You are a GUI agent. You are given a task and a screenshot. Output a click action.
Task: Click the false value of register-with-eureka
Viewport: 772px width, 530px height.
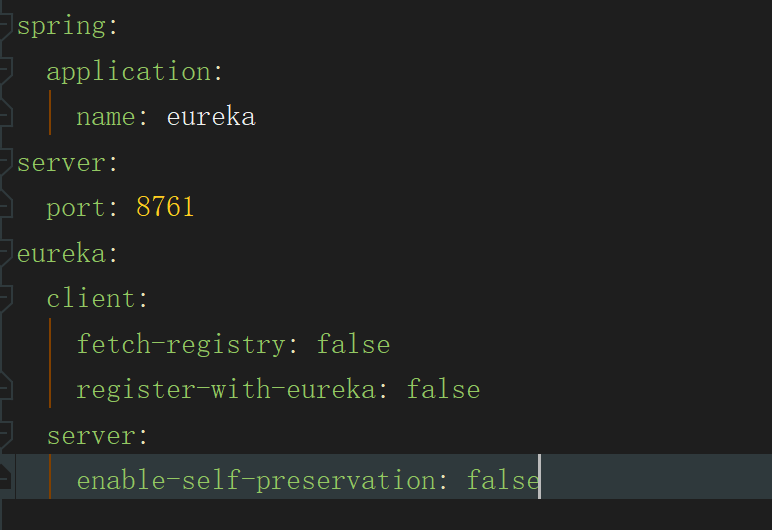443,390
